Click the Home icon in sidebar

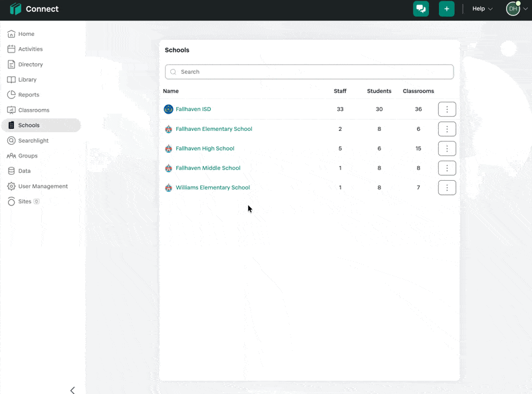(x=11, y=34)
